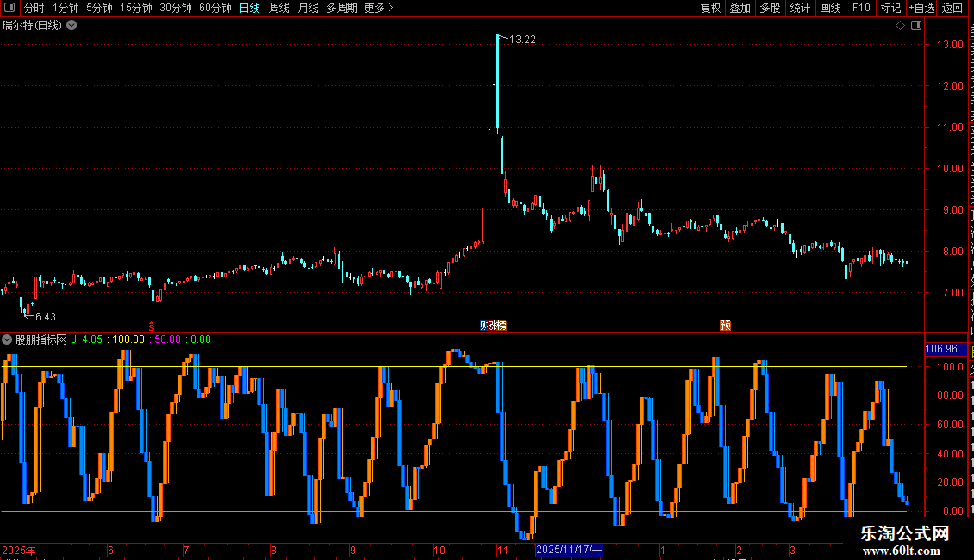Screen dimensions: 974x560
Task: Toggle the sidebar panel icon at top-left
Action: pos(9,8)
